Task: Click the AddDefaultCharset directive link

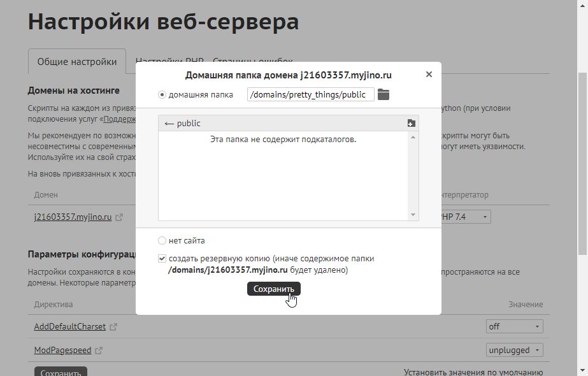Action: point(69,327)
